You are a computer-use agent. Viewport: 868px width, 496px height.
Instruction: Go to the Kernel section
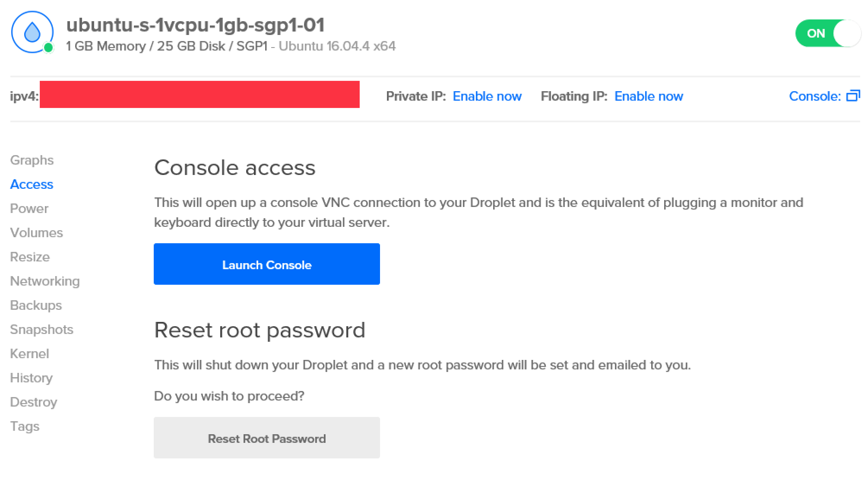pos(30,354)
